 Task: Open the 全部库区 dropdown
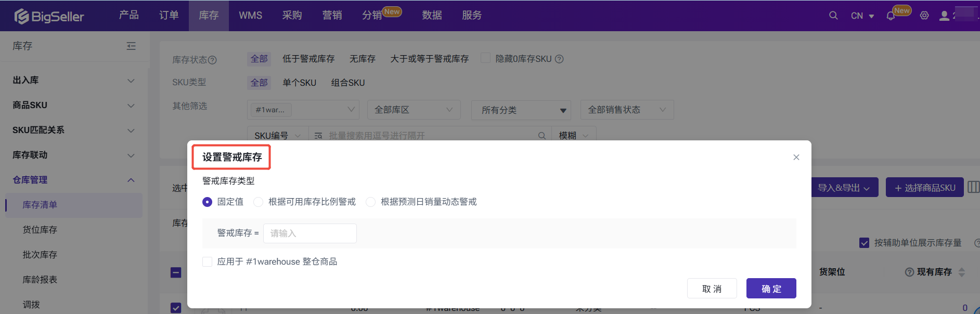413,110
